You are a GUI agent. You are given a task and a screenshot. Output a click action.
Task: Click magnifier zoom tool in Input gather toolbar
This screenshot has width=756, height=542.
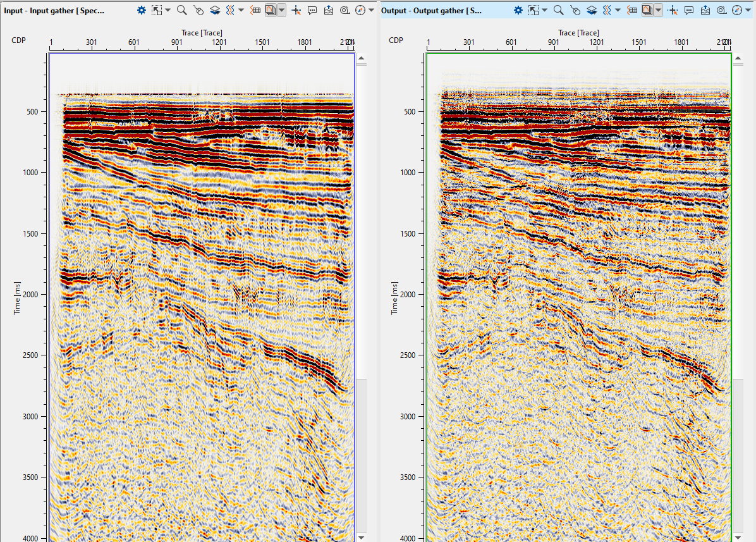pos(181,10)
